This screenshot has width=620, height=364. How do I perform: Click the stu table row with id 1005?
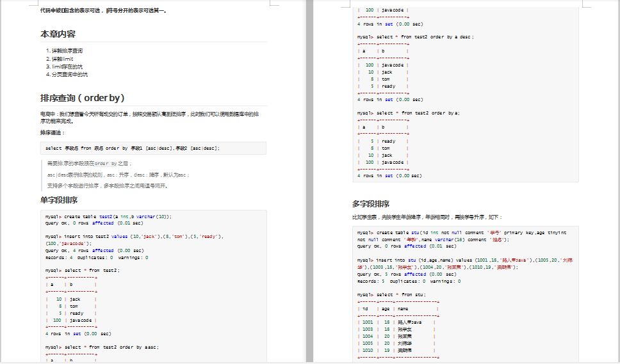(396, 344)
